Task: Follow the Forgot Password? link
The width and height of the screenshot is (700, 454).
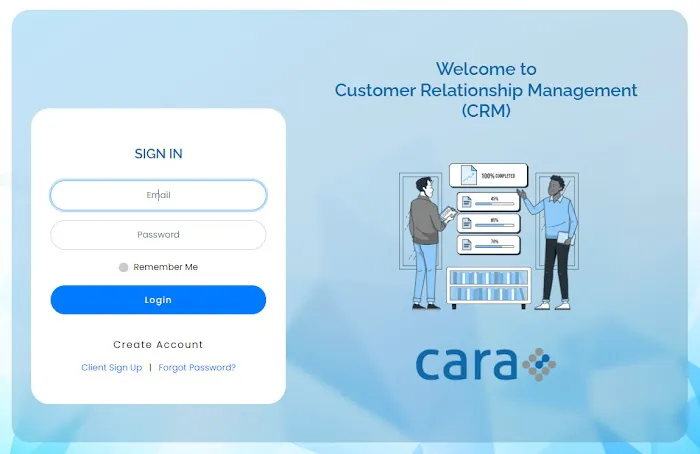Action: coord(197,367)
